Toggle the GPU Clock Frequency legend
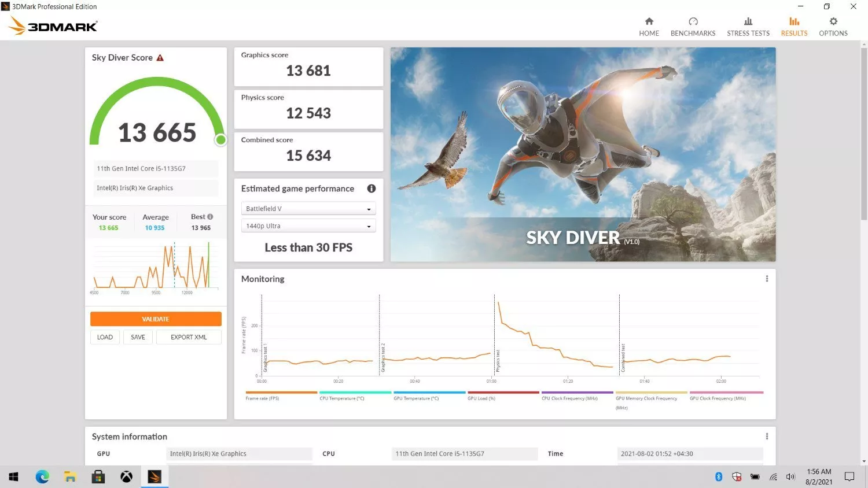 (x=726, y=396)
